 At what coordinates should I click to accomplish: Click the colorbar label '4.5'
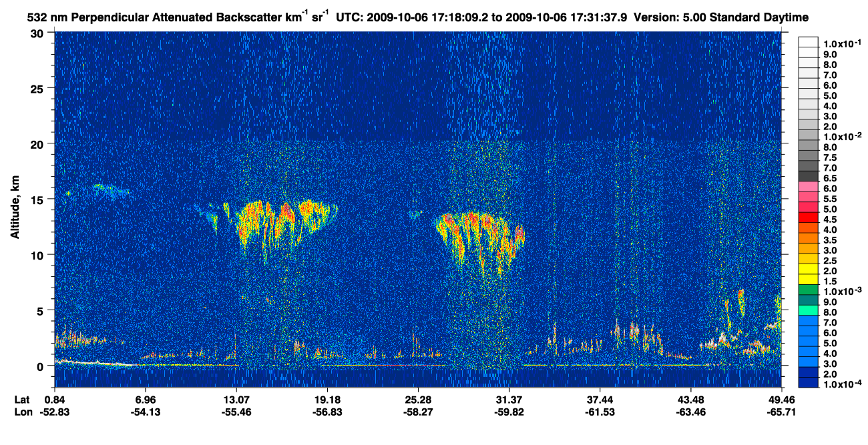point(830,219)
